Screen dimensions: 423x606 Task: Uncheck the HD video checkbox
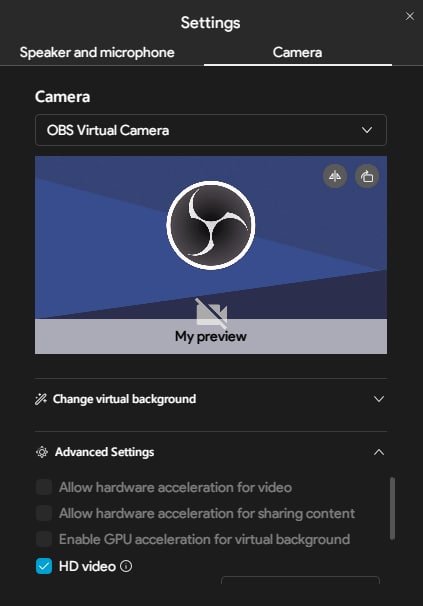tap(44, 566)
